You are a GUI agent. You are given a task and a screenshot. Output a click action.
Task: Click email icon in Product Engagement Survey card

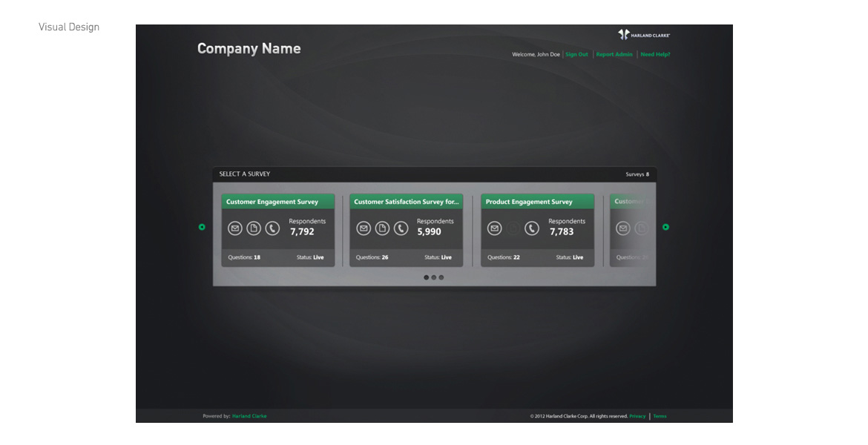tap(495, 228)
